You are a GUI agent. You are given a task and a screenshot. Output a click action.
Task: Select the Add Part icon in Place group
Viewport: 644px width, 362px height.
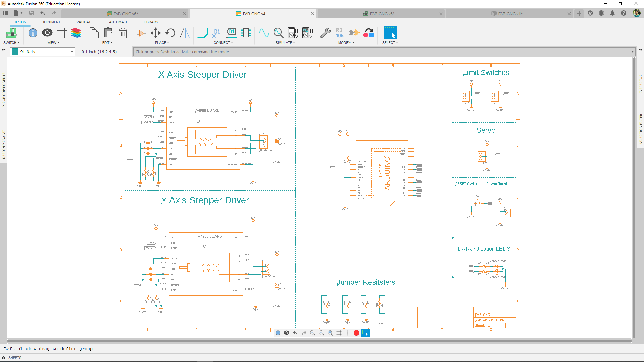tap(141, 33)
